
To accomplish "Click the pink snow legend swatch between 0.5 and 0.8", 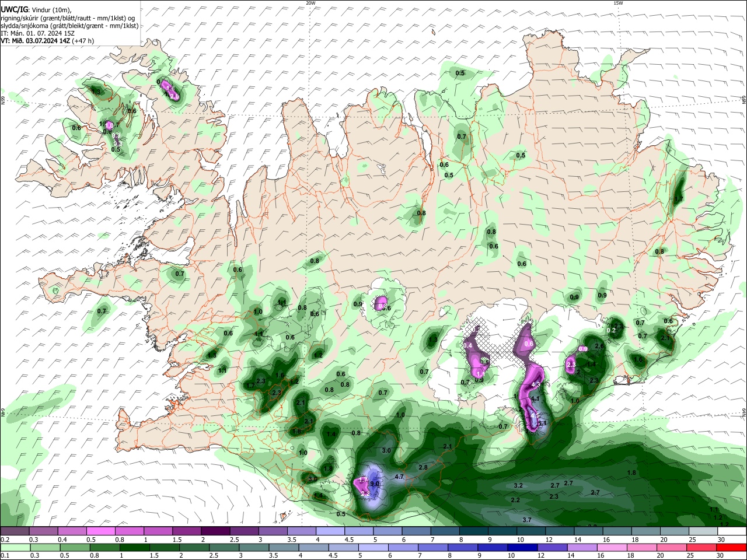I will click(100, 531).
